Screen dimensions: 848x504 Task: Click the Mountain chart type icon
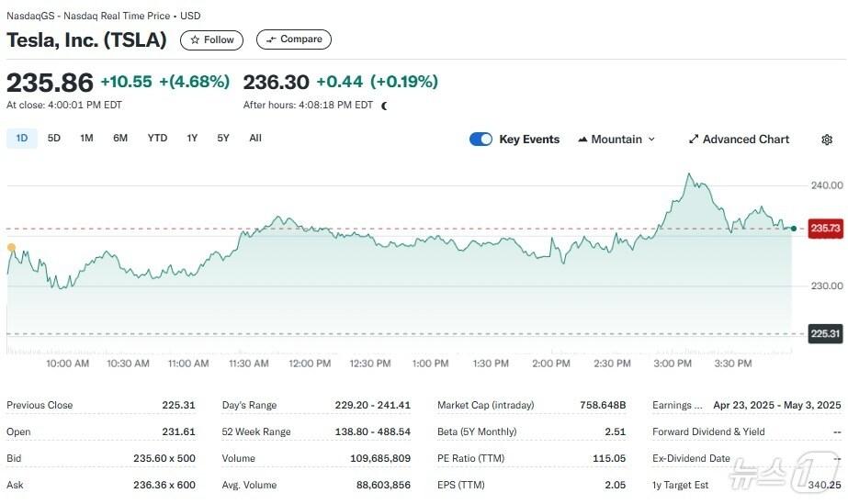(582, 140)
